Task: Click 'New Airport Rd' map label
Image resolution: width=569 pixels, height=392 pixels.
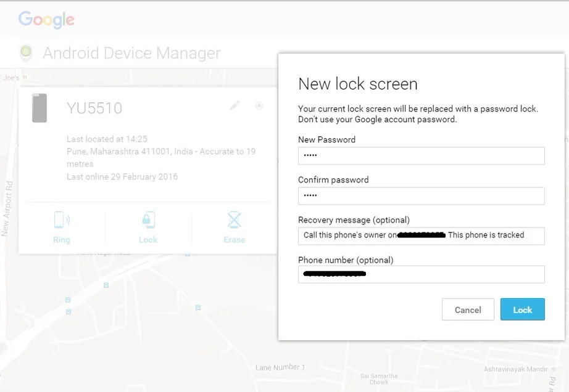Action: point(7,209)
